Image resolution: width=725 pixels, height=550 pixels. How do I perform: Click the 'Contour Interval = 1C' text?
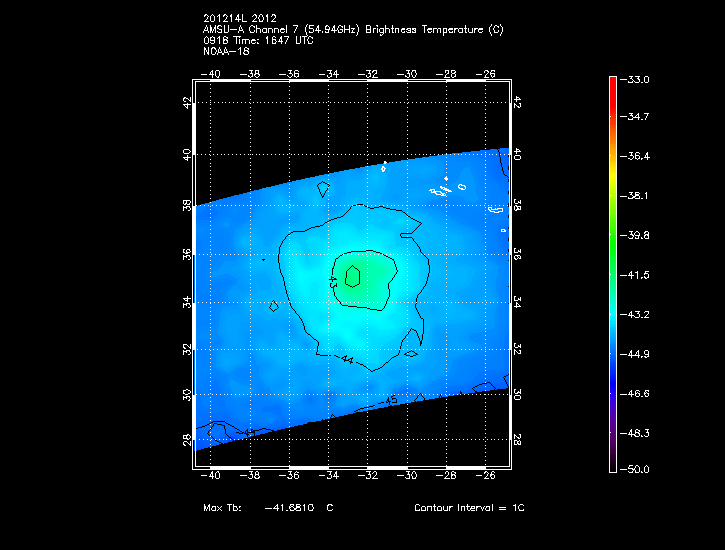click(469, 508)
